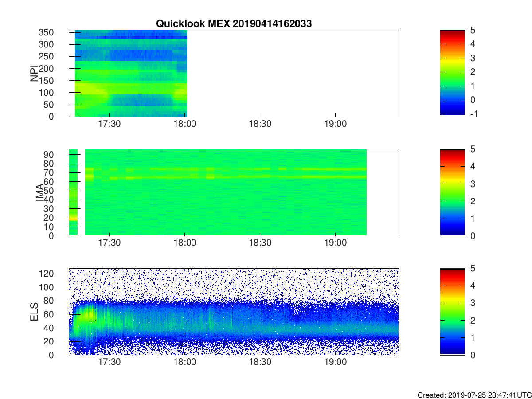Click the title "Quicklook MEX 20190414162033"
Viewport: 532px width, 399px height.
(x=234, y=24)
